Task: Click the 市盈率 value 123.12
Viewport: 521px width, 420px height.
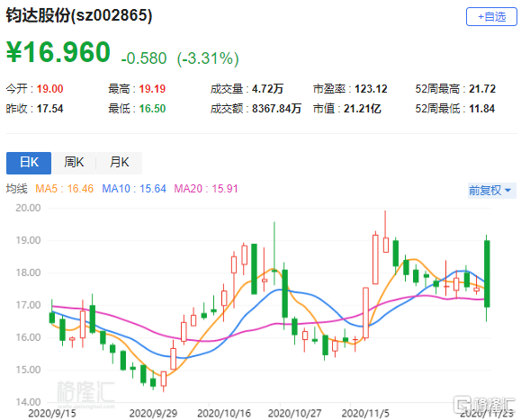Action: (x=371, y=89)
